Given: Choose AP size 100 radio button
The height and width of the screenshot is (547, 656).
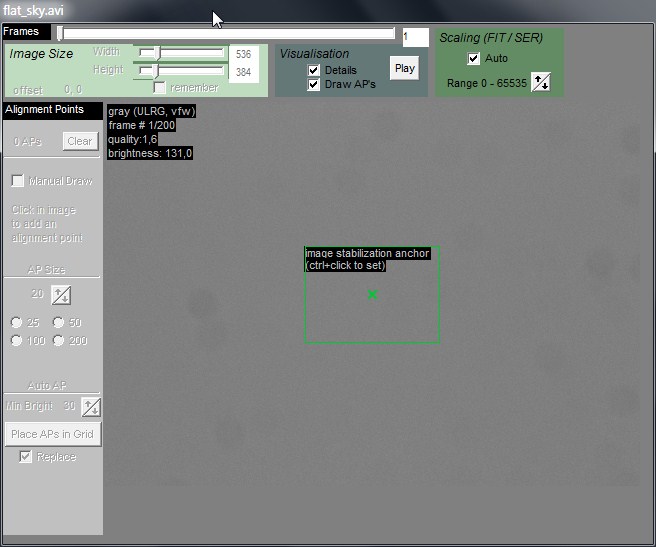Looking at the screenshot, I should pos(16,341).
